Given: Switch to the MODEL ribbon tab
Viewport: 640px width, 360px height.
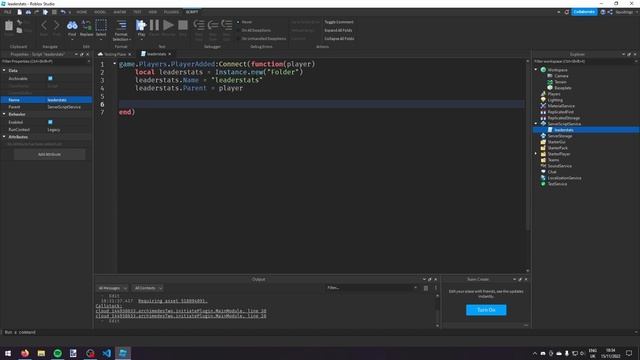Looking at the screenshot, I should tap(100, 12).
